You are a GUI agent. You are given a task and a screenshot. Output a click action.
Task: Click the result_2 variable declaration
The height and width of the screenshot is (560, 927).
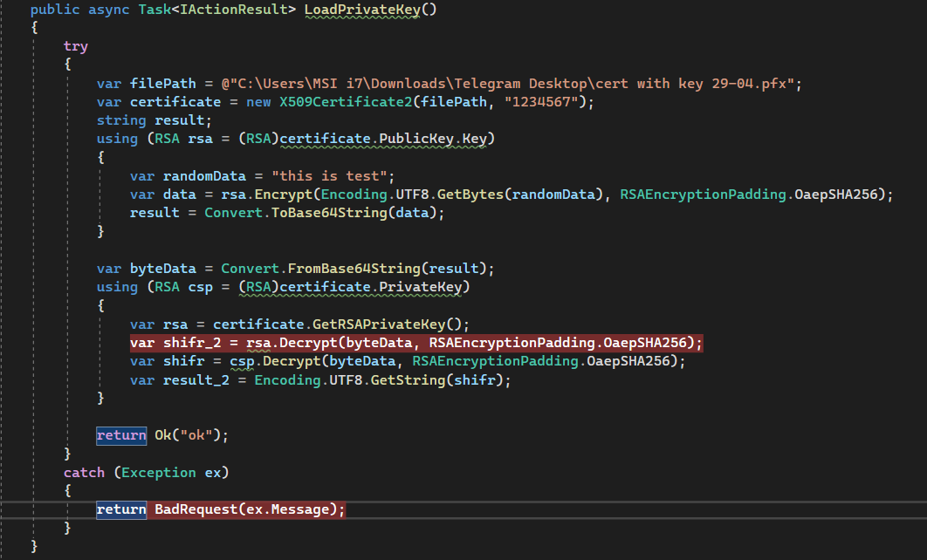196,379
